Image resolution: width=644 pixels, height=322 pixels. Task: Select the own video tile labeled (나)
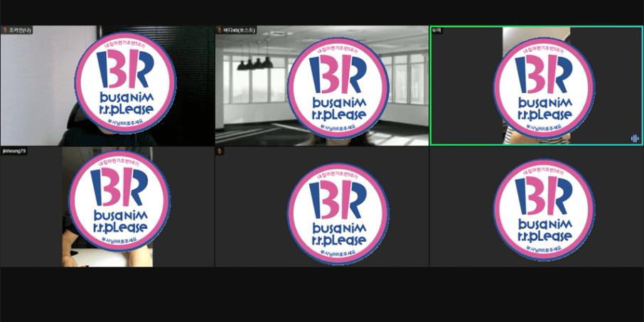tap(107, 86)
